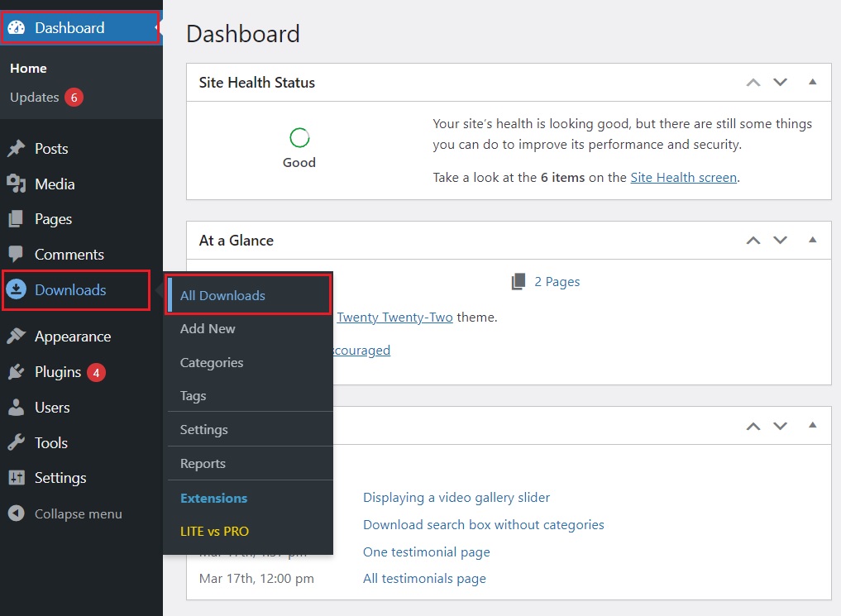Click the Pages icon in sidebar

point(16,219)
